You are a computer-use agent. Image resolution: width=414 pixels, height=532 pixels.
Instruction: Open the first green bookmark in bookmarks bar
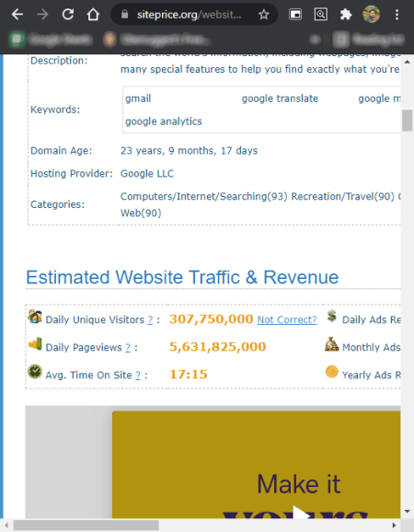[x=51, y=40]
